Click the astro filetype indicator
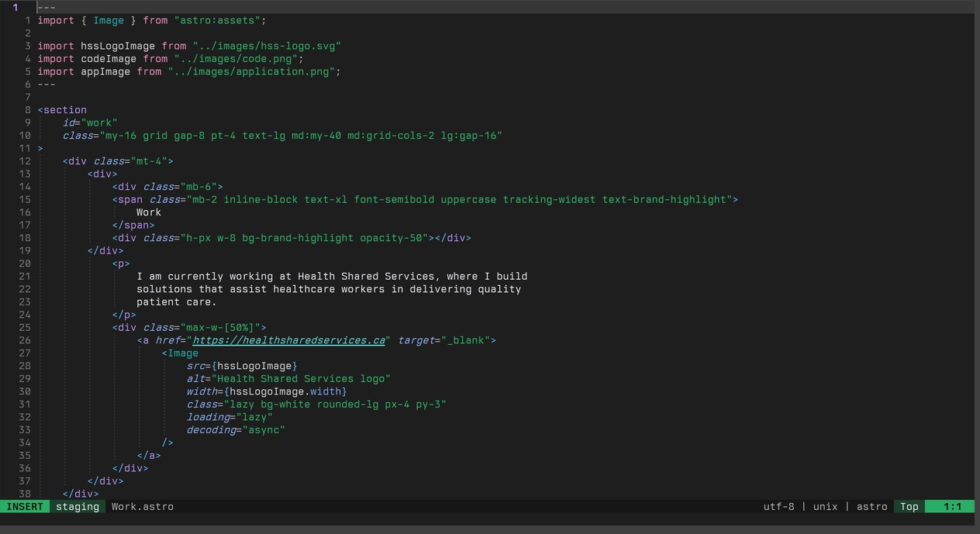Viewport: 980px width, 534px height. pos(871,506)
